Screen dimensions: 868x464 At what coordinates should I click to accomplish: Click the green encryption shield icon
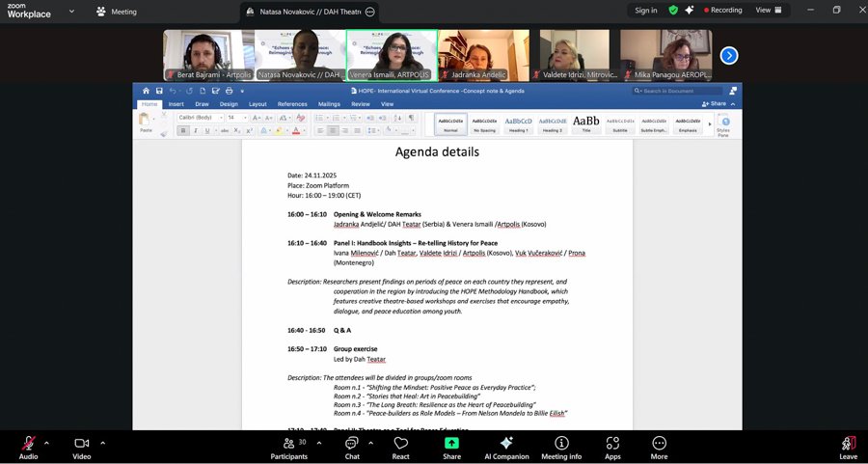pyautogui.click(x=674, y=11)
